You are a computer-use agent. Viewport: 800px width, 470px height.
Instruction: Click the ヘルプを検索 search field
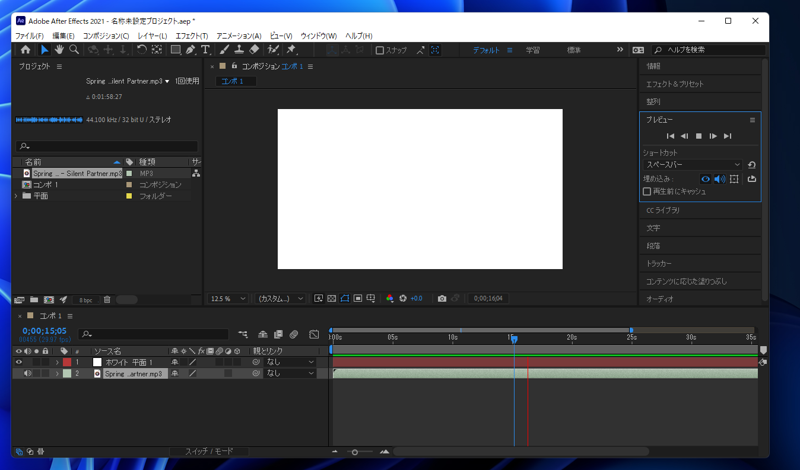click(x=709, y=50)
